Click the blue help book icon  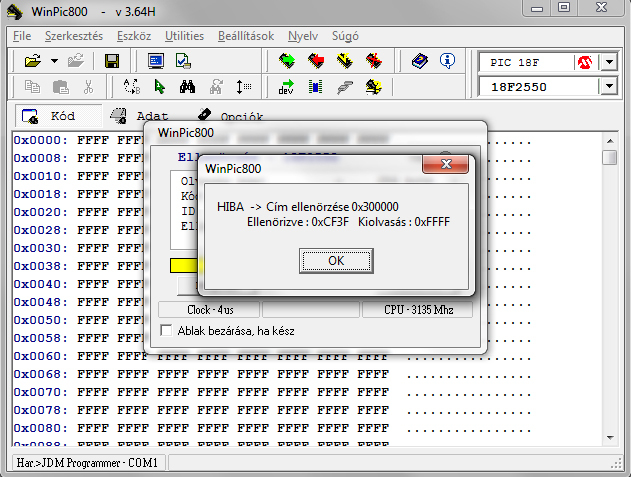coord(420,61)
